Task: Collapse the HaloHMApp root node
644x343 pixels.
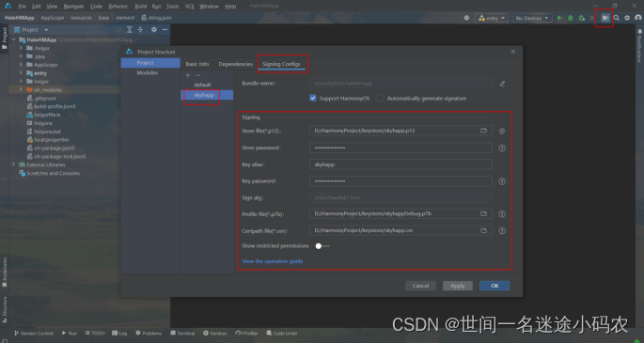Action: (x=14, y=39)
